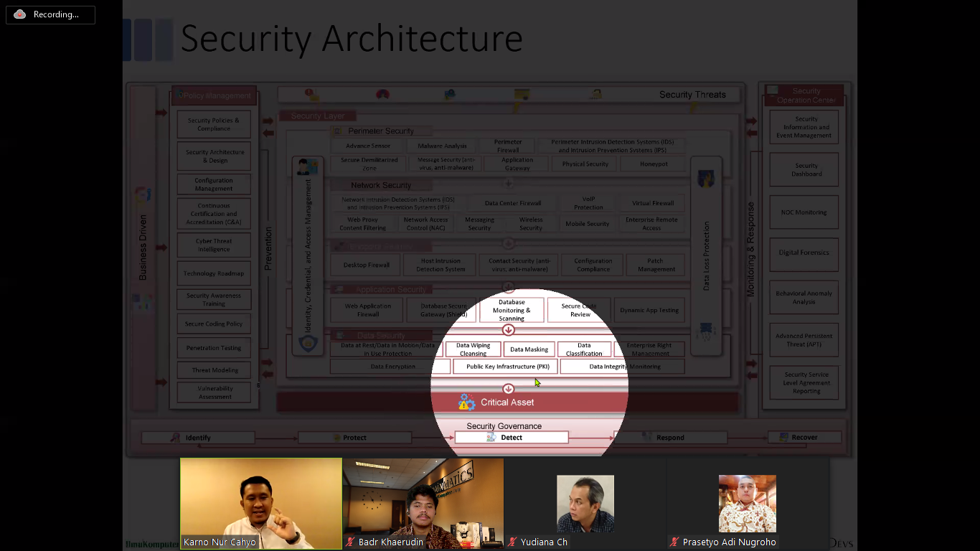Image resolution: width=980 pixels, height=551 pixels.
Task: Click the Data Loss Protection shield icon
Action: 705,179
